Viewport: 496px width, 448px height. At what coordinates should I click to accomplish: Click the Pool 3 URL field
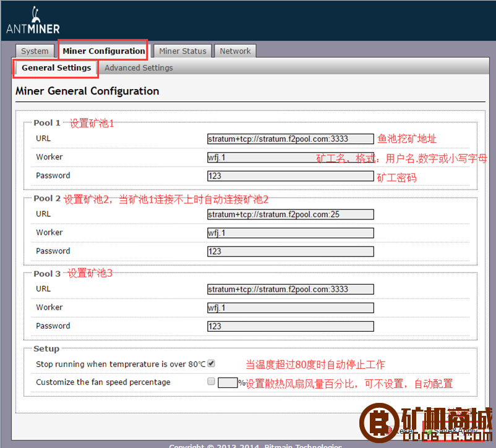tap(291, 289)
